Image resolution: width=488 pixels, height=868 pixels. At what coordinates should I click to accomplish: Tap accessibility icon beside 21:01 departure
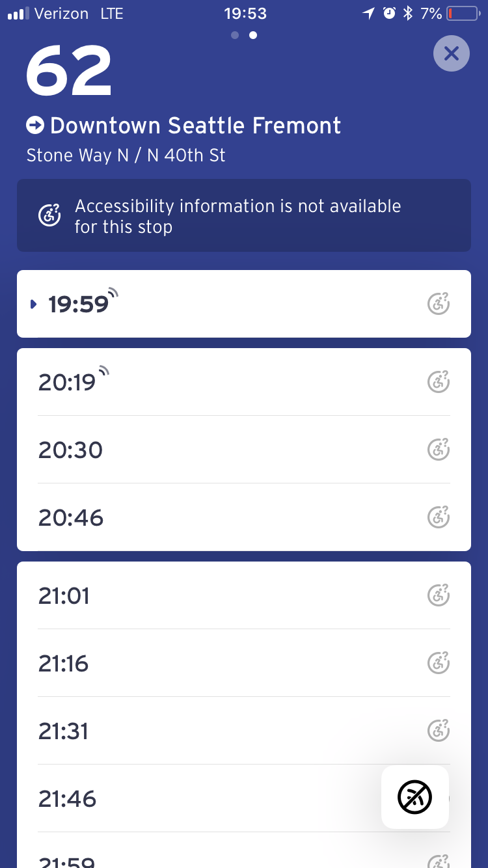click(439, 595)
